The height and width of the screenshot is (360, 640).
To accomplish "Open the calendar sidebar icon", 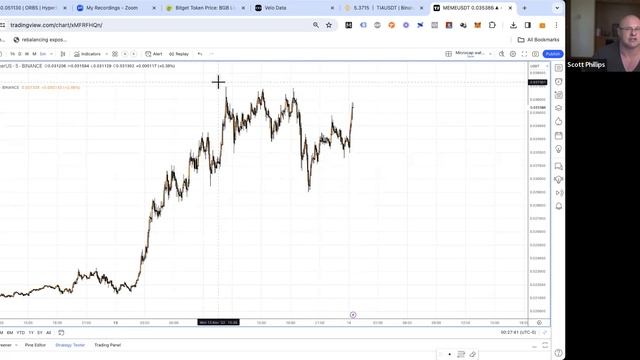I will point(558,136).
